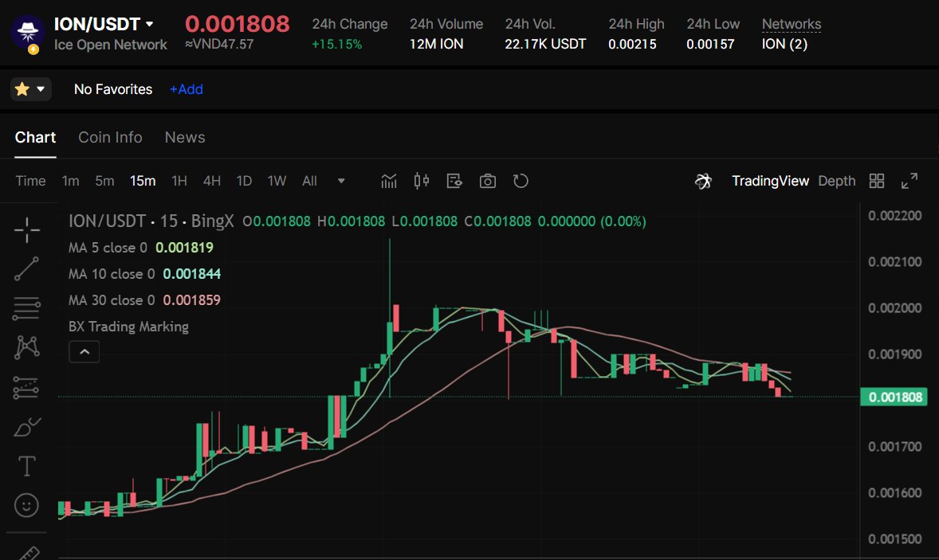Open the indicators chart icon
This screenshot has width=939, height=560.
[389, 181]
